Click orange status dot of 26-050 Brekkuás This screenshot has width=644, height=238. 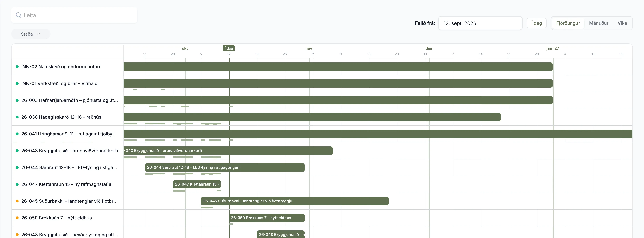point(17,218)
